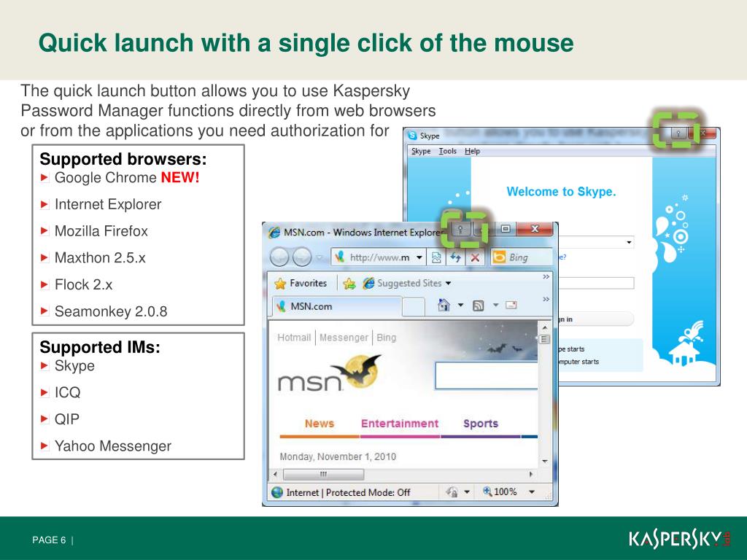Screen dimensions: 747x560
Task: Click the status bar privacy lock icon
Action: pos(452,492)
